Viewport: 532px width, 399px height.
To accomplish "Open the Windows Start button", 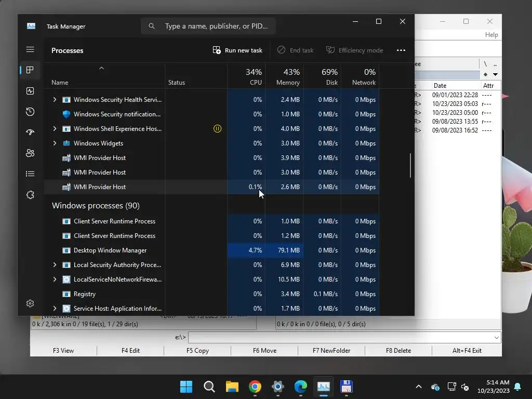I will [x=187, y=387].
